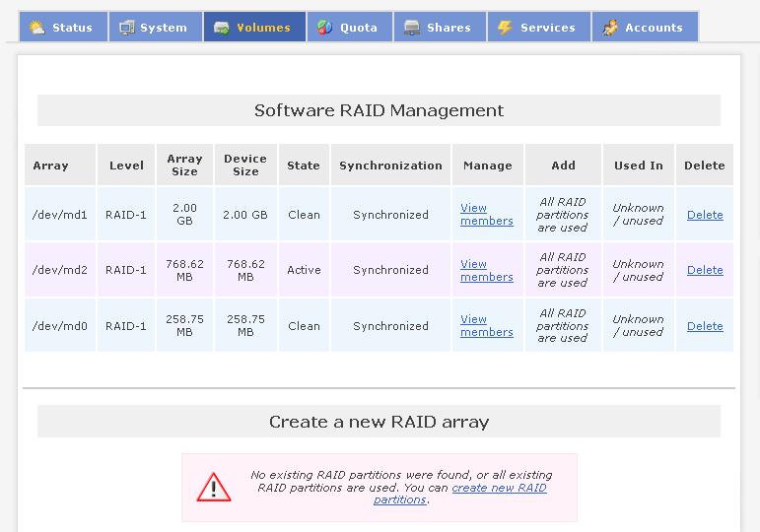This screenshot has height=532, width=760.
Task: Click the Synchronization column header
Action: [390, 166]
